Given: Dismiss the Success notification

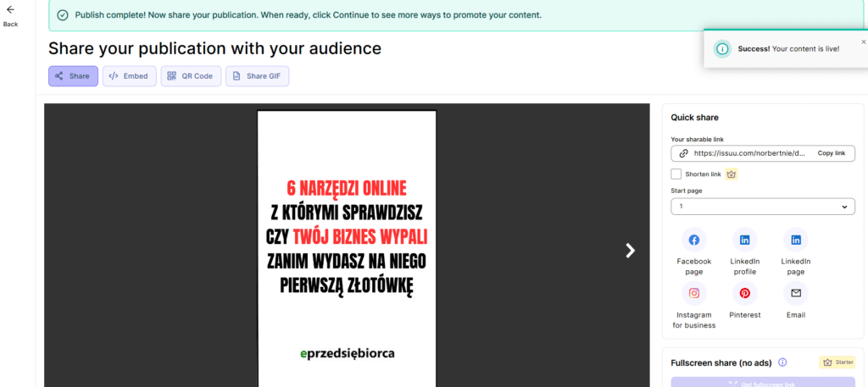Looking at the screenshot, I should (x=863, y=41).
